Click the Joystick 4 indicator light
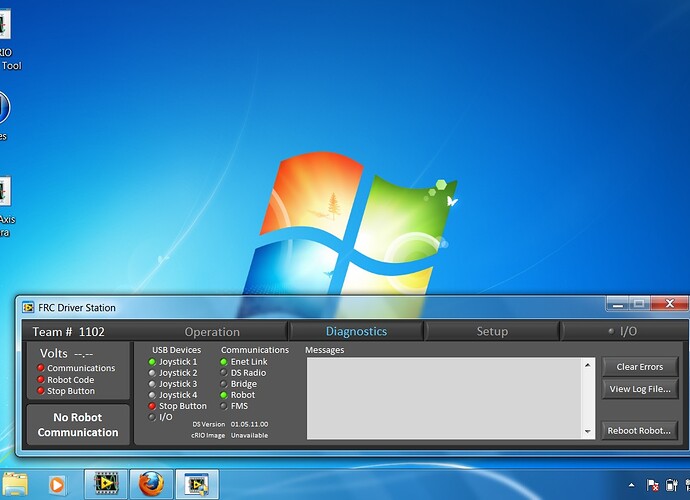The width and height of the screenshot is (690, 500). pos(152,395)
